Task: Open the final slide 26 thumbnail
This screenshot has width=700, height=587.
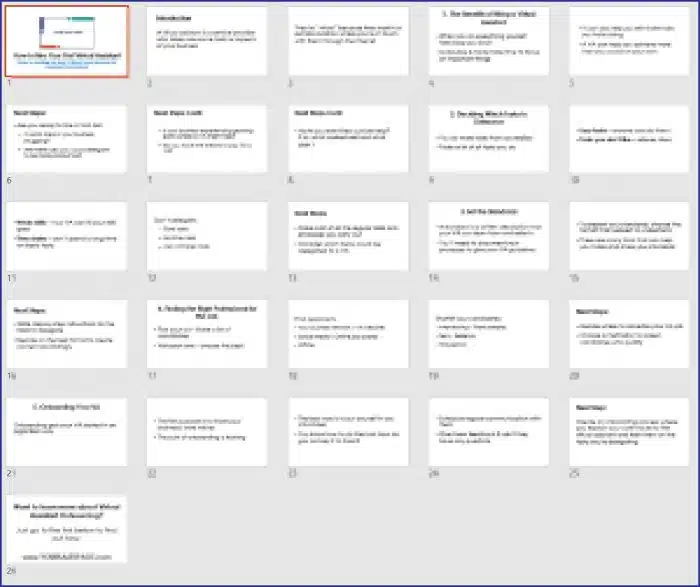Action: tap(67, 529)
